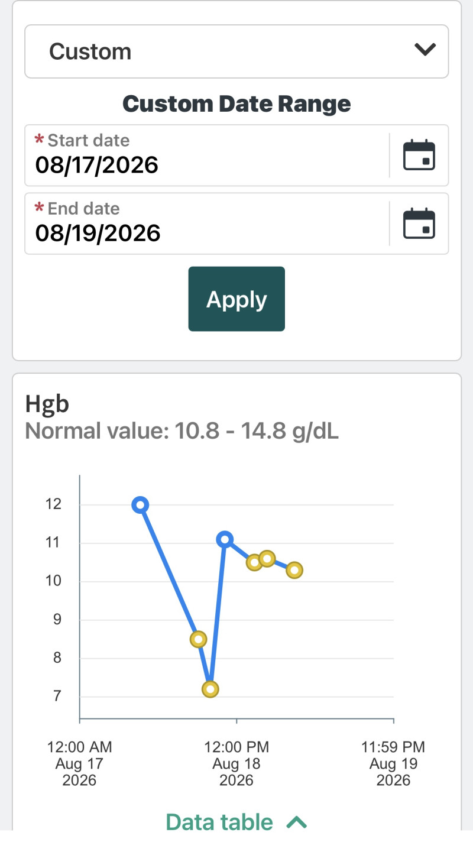Screen dimensions: 473x868
Task: Click the first yellow point after the 11.1 peak
Action: coord(254,562)
